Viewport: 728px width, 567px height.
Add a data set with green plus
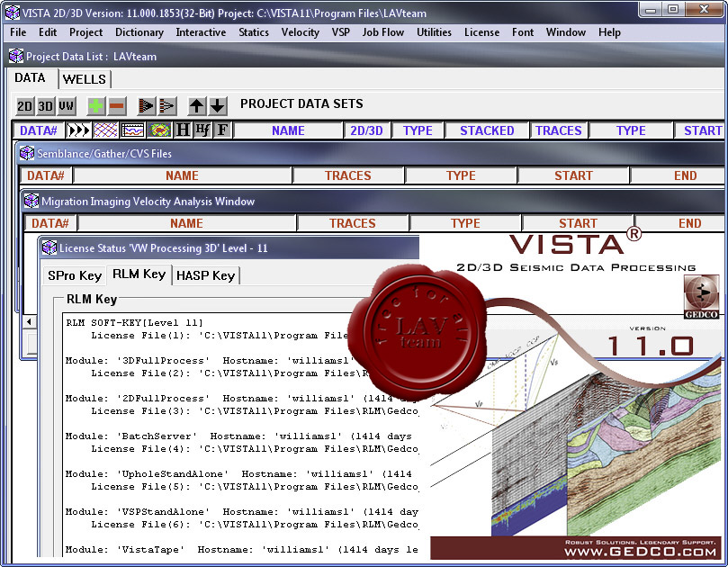click(95, 106)
